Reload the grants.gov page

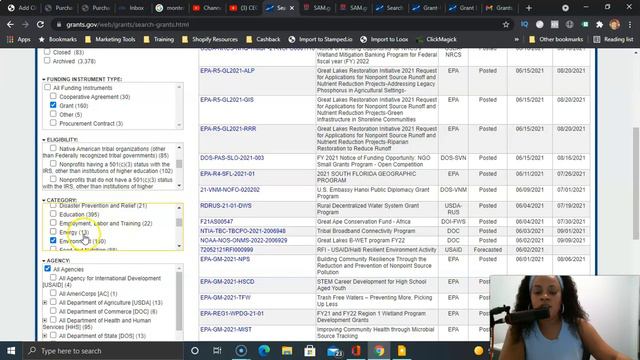(x=40, y=24)
